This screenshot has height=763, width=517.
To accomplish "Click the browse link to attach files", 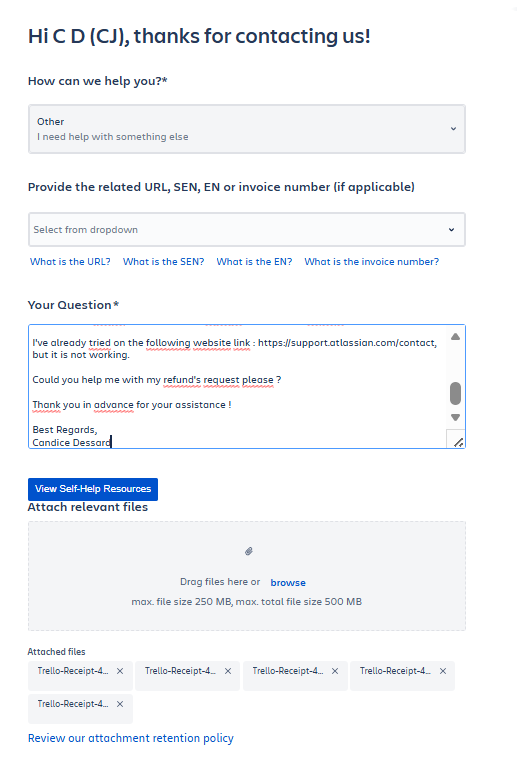I will click(x=288, y=582).
